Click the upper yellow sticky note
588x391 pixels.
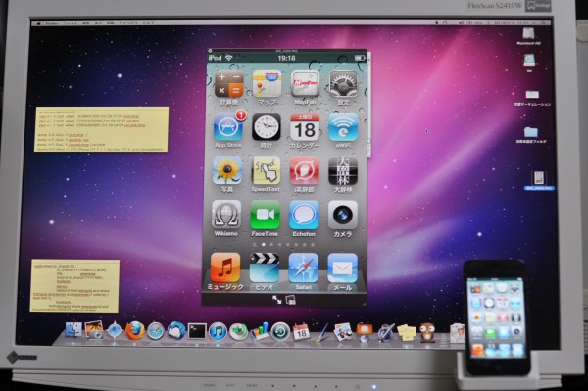(x=101, y=129)
